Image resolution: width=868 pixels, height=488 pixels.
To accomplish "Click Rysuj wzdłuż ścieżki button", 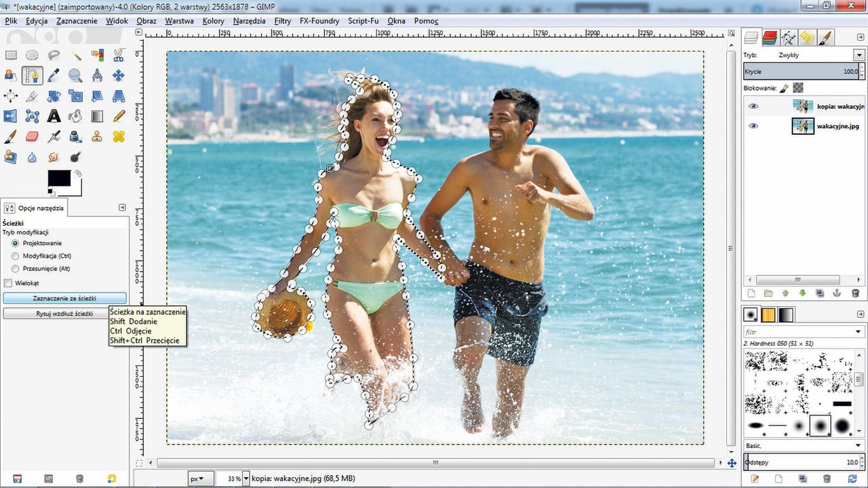I will [64, 314].
